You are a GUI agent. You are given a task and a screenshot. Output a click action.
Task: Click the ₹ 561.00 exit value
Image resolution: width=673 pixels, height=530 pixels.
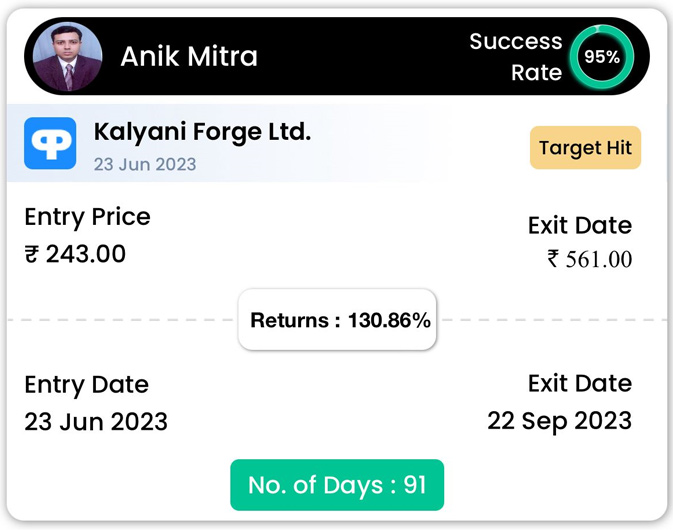590,259
